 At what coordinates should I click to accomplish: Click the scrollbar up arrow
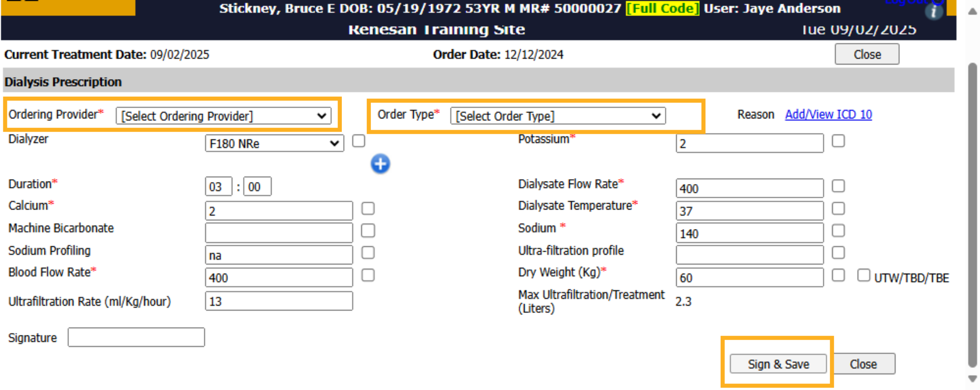point(973,11)
